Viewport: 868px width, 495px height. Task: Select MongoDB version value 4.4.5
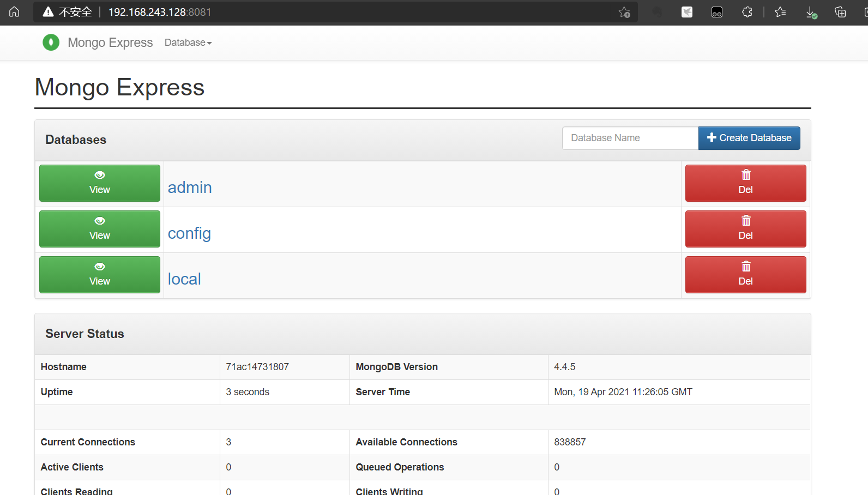[x=565, y=367]
